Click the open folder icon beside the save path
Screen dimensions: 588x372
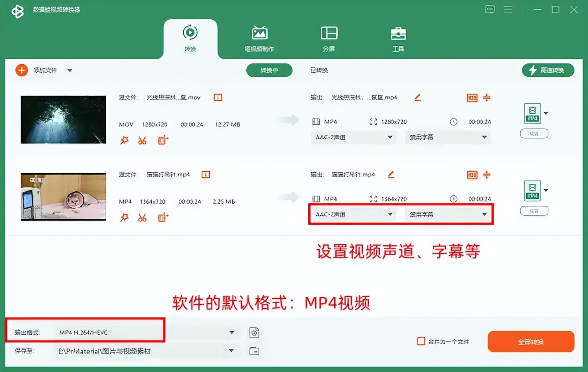(x=254, y=351)
